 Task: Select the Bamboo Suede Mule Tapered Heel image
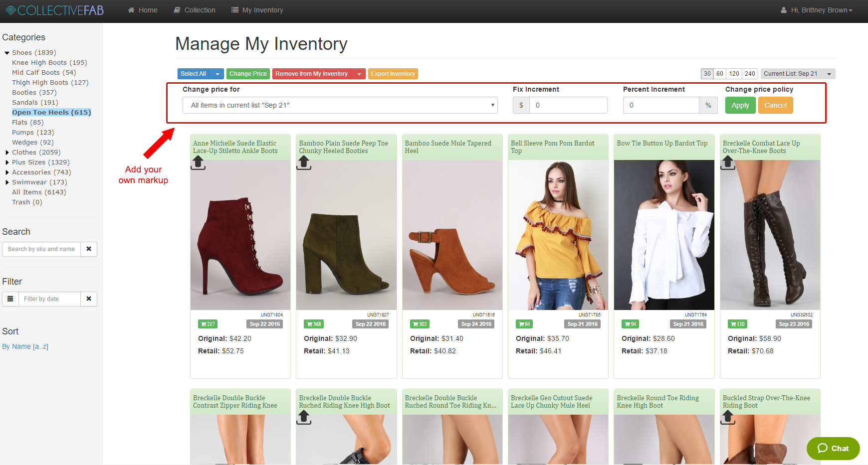point(452,235)
